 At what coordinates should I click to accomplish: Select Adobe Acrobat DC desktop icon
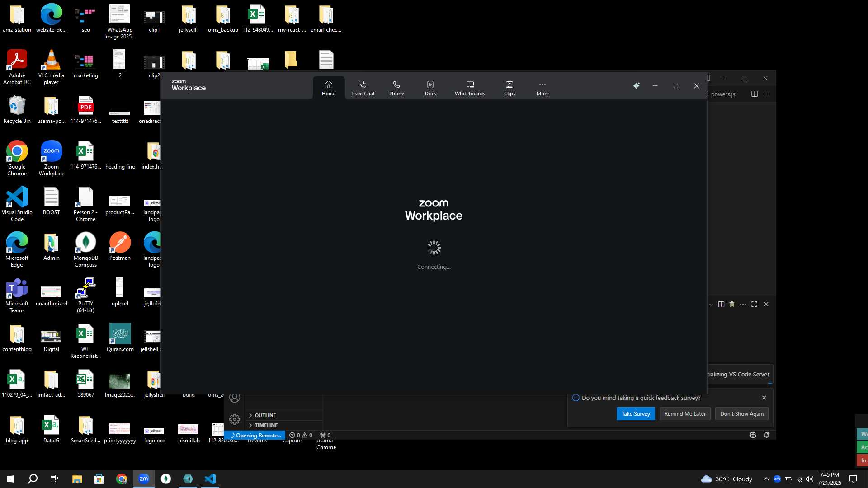coord(17,67)
